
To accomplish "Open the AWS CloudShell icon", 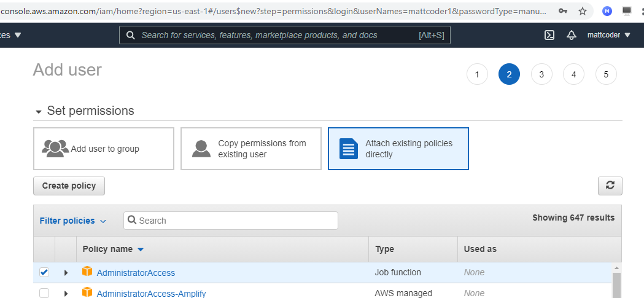I will (x=549, y=36).
